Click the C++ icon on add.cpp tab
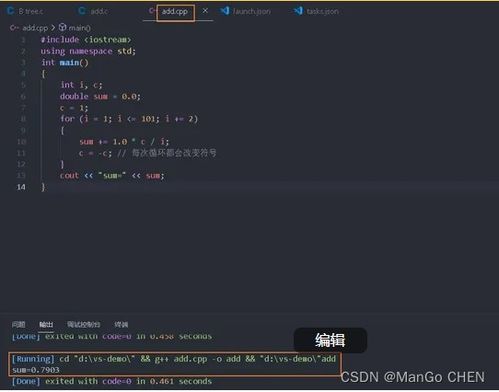Screen dimensions: 499x392 (152, 11)
